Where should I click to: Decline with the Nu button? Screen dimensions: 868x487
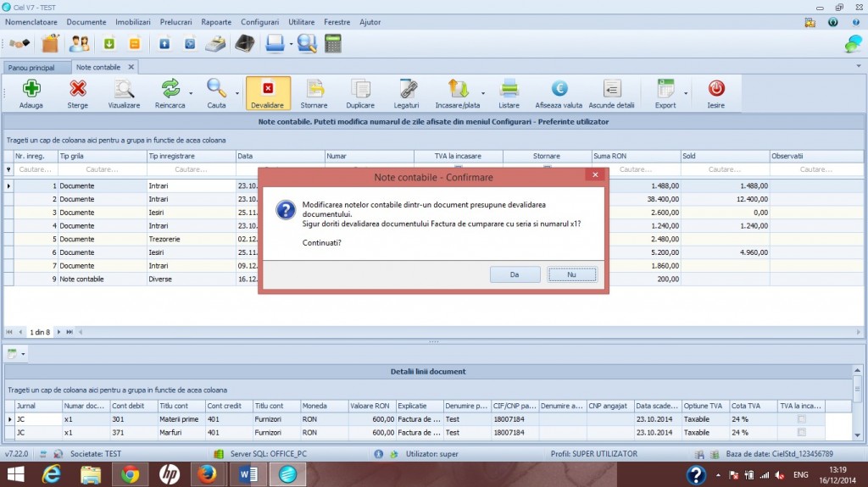[572, 274]
